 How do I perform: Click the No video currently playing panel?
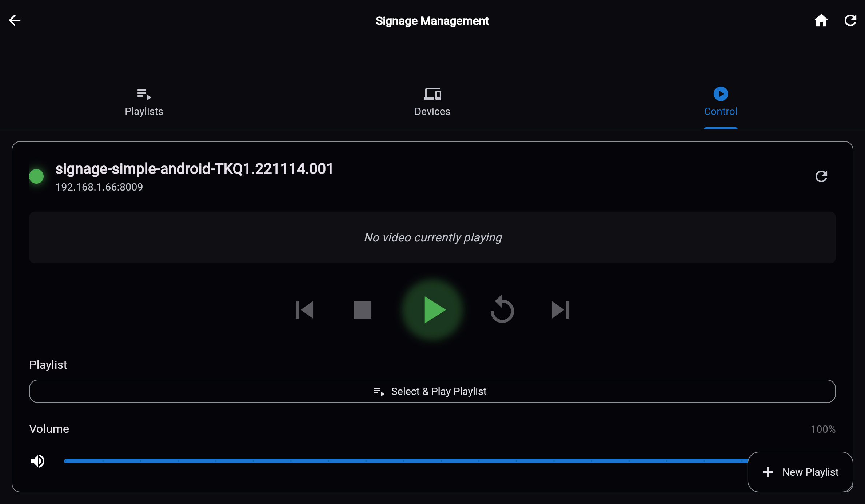432,237
